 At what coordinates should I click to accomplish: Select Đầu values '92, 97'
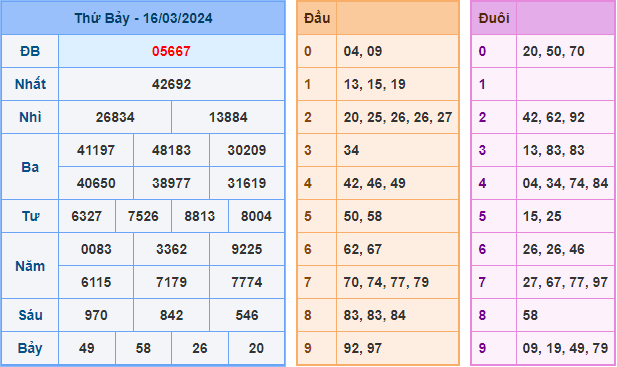(363, 349)
